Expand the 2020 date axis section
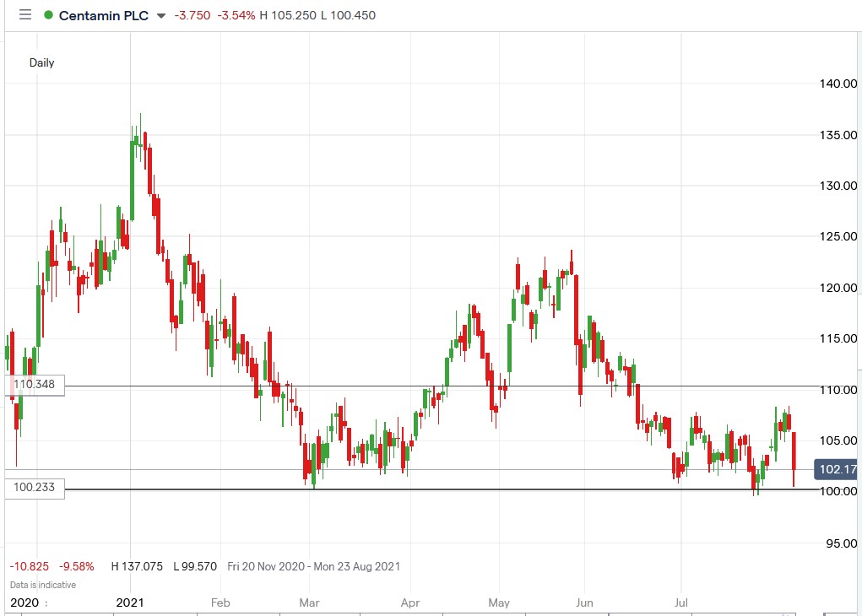Screen dimensions: 862x616 (x=25, y=602)
